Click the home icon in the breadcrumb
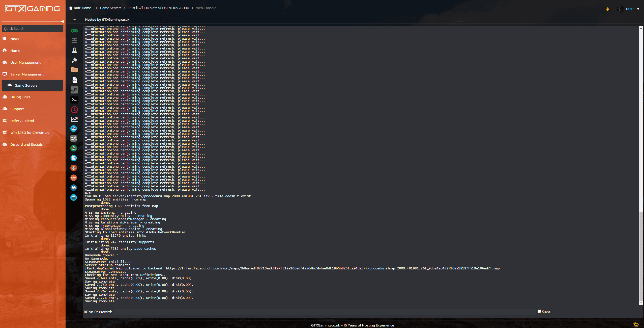The width and height of the screenshot is (644, 328). click(71, 8)
